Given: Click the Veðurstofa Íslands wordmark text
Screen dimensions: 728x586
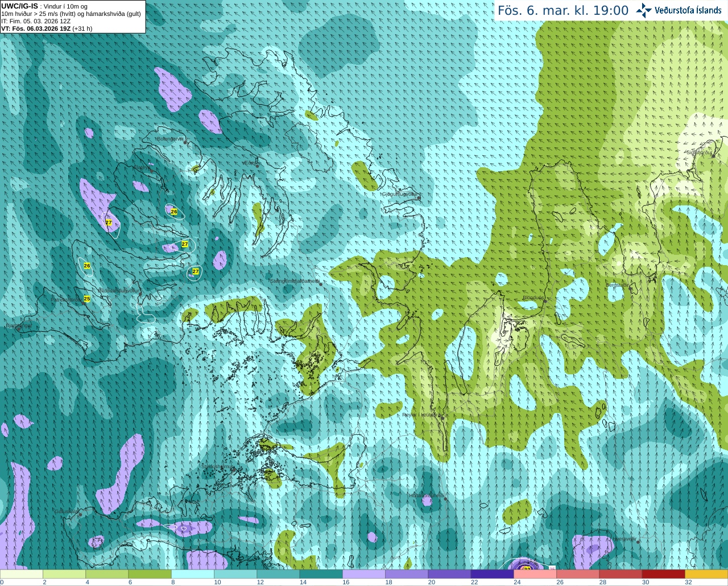Looking at the screenshot, I should 688,10.
